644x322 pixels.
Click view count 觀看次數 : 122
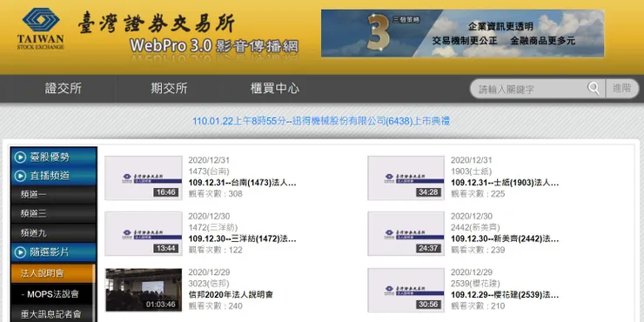216,250
